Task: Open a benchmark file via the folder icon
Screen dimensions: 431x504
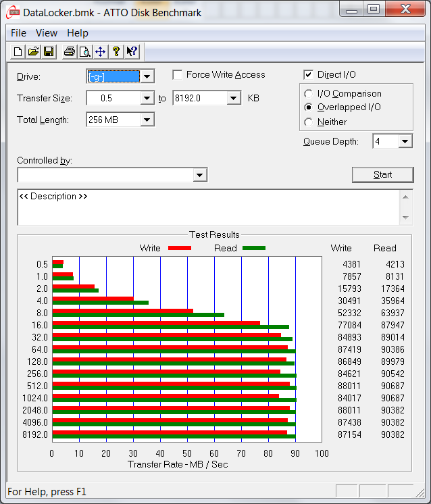Action: [33, 51]
